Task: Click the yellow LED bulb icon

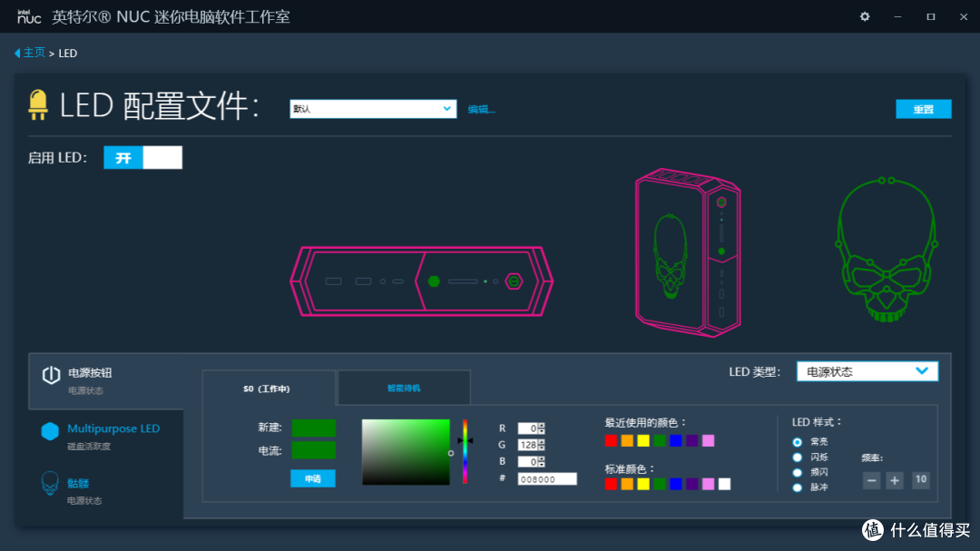Action: click(x=38, y=104)
